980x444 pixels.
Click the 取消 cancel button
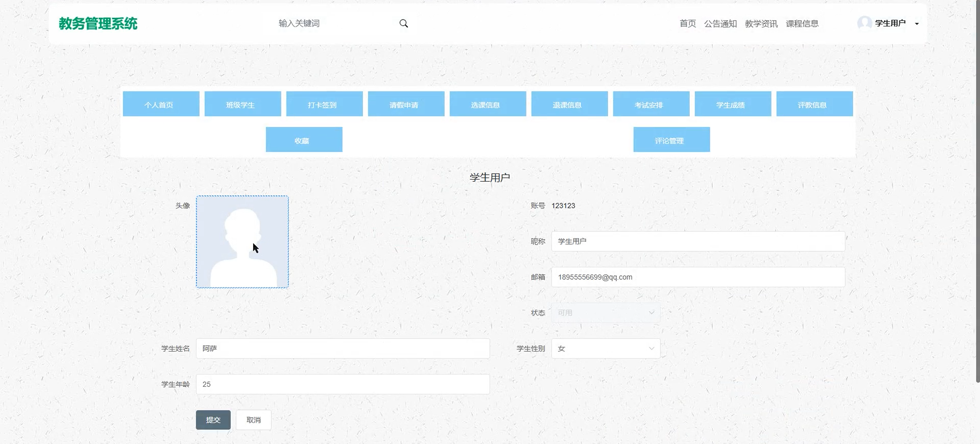(253, 420)
